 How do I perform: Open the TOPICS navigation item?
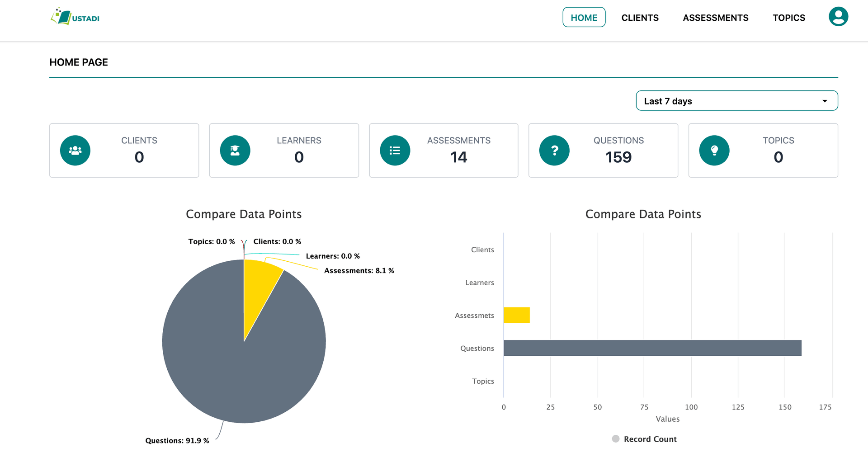tap(788, 18)
